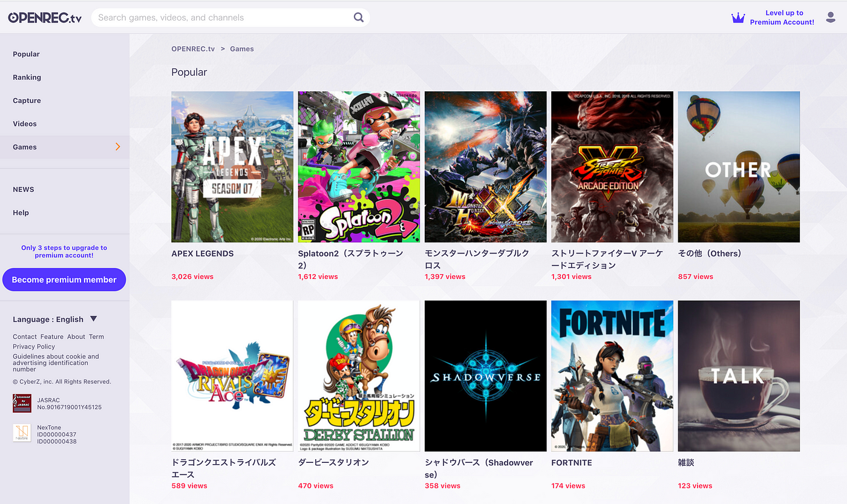The height and width of the screenshot is (504, 847).
Task: Click the 1,397 views count
Action: tap(445, 277)
